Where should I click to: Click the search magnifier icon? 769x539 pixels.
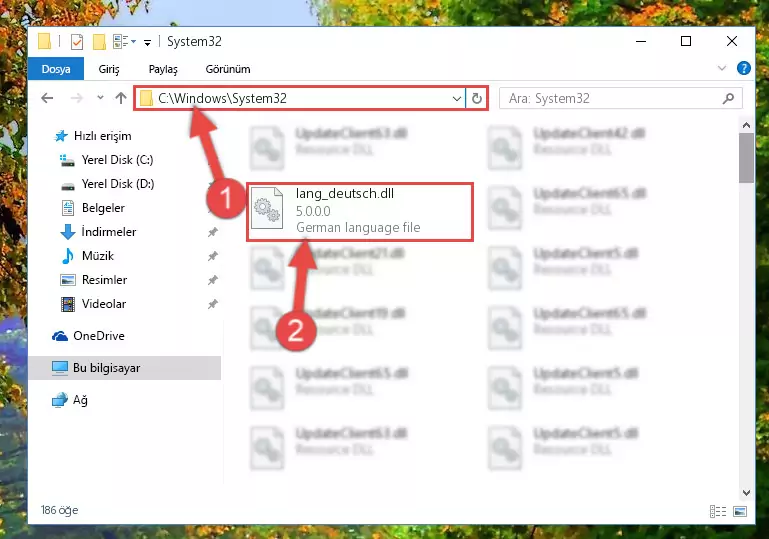coord(728,99)
